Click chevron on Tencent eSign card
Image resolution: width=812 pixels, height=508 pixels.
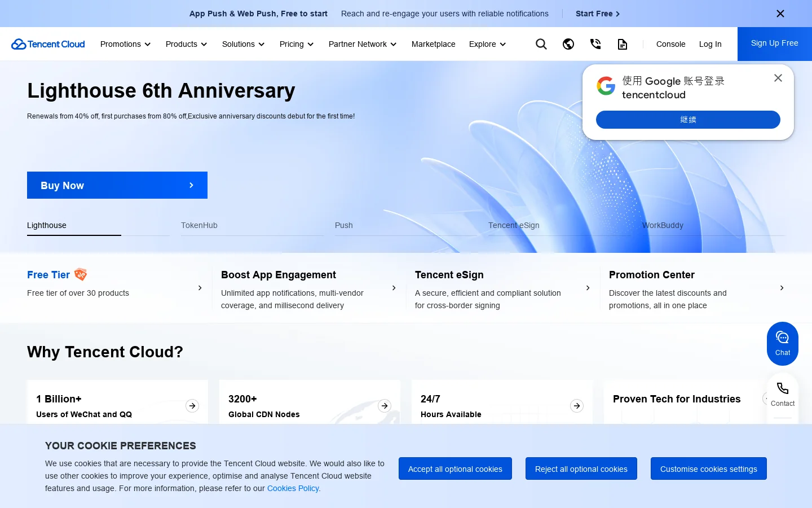(588, 288)
